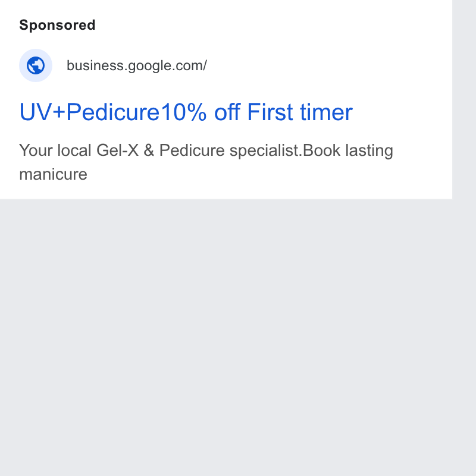
Task: Open the UV+Pedicure10% off First timer headline
Action: pos(186,112)
